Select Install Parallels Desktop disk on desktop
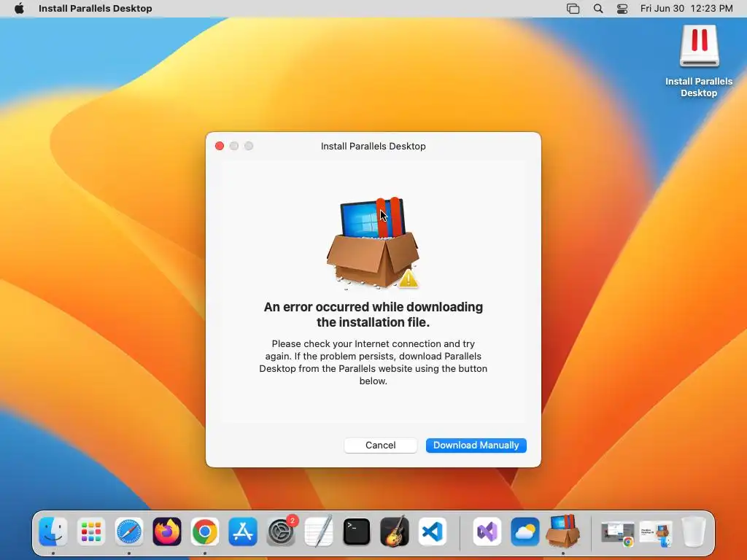 [x=699, y=61]
